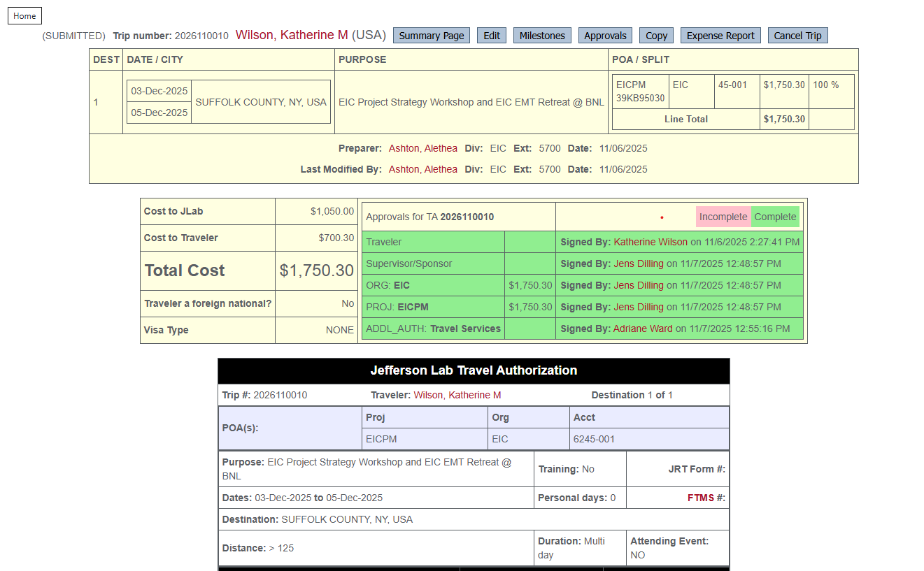Click Preparer Ashton, Alethea link
This screenshot has height=571, width=924.
pos(422,148)
